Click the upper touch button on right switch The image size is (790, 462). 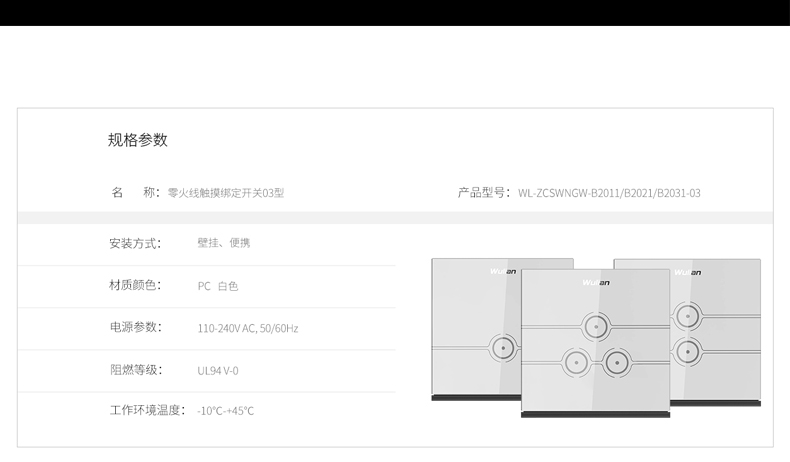tap(688, 316)
